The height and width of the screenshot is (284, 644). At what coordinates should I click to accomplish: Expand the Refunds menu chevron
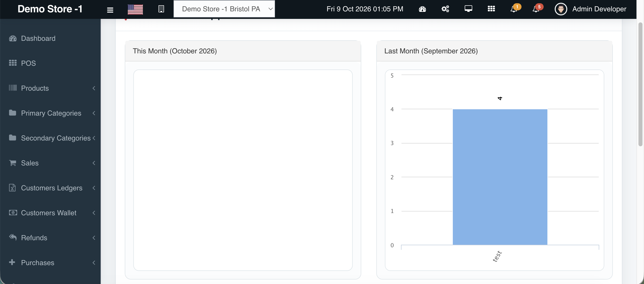click(94, 238)
